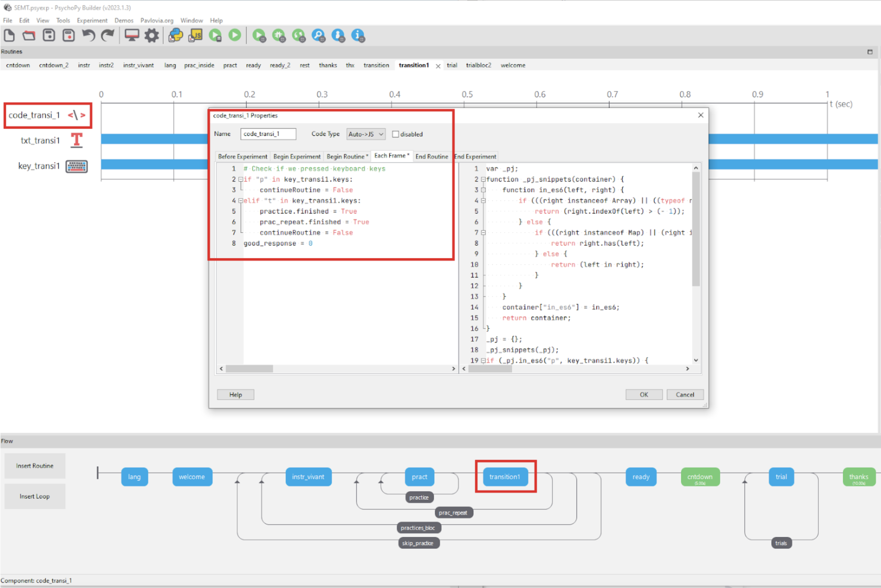Collapse JS fold at line 4
Image resolution: width=881 pixels, height=588 pixels.
483,201
